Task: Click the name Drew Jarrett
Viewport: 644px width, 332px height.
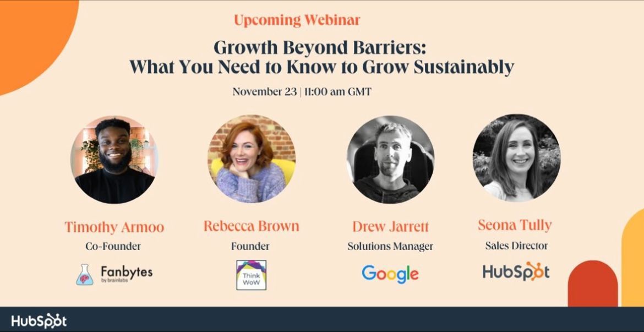Action: click(x=390, y=226)
